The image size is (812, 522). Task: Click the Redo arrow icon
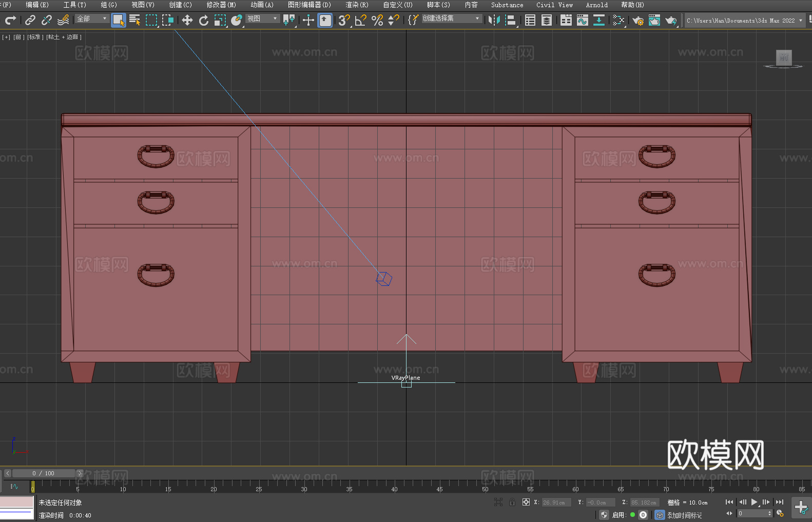coord(10,20)
